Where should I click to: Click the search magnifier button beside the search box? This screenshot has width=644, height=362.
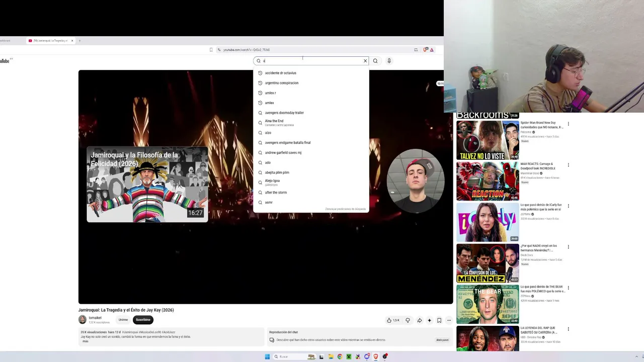(x=375, y=61)
